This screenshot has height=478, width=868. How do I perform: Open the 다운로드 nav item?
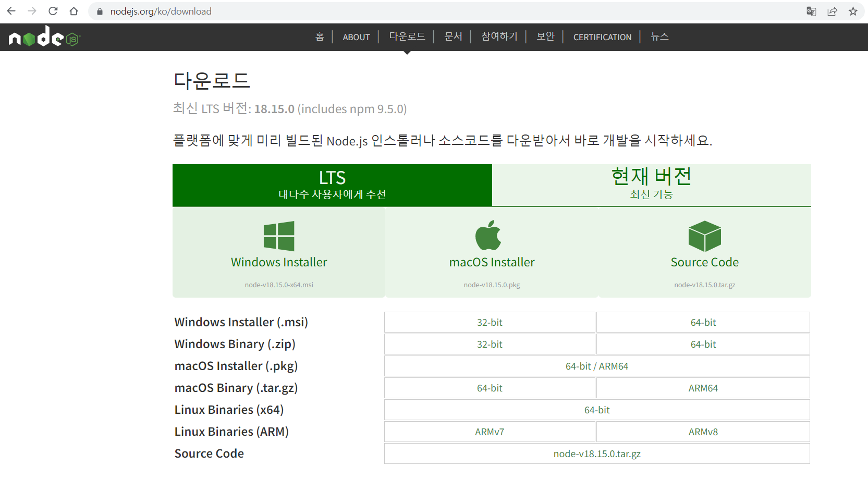pyautogui.click(x=407, y=36)
